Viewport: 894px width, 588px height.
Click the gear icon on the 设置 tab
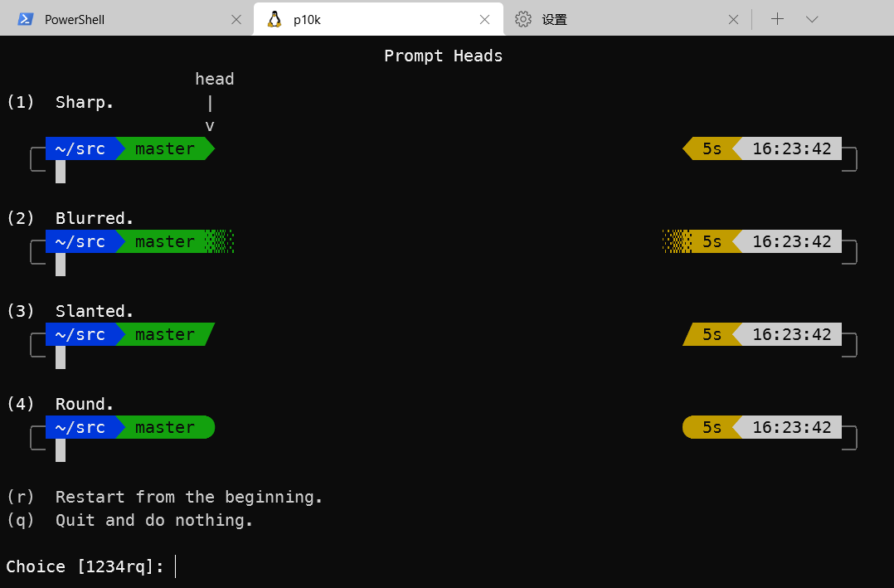(522, 18)
